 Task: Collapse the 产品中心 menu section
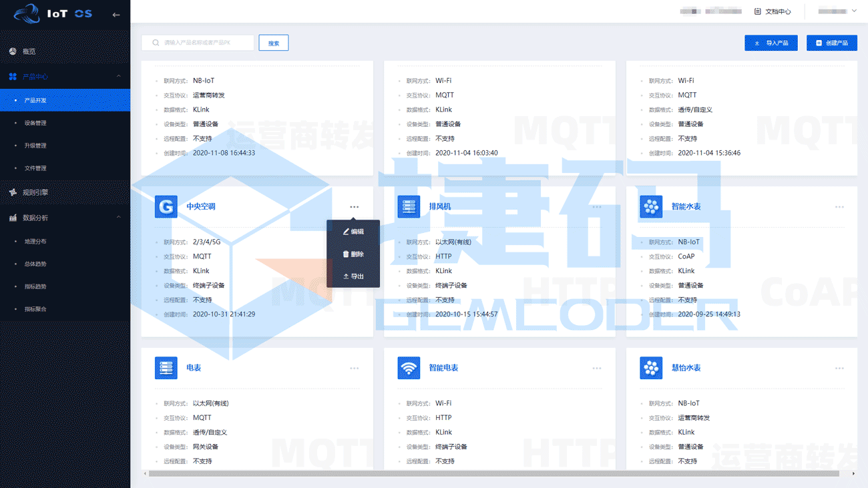click(119, 77)
